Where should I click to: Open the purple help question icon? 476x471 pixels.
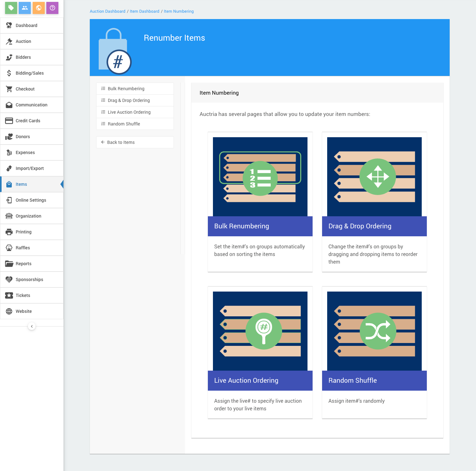(52, 8)
